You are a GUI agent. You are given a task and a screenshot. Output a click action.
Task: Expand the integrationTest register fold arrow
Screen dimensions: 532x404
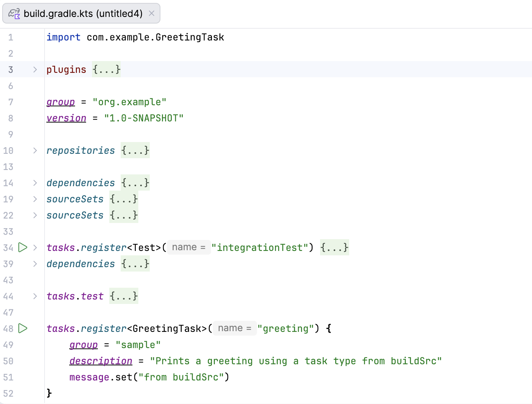35,248
